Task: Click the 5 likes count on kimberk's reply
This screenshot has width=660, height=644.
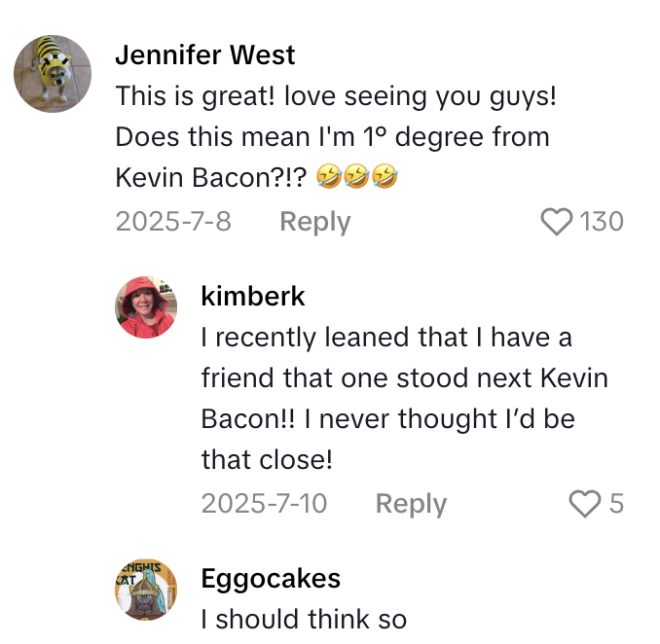Action: pyautogui.click(x=615, y=504)
